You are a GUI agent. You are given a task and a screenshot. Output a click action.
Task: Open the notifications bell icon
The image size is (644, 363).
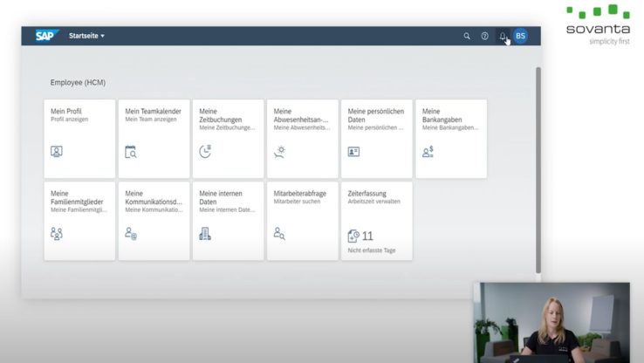pos(503,36)
